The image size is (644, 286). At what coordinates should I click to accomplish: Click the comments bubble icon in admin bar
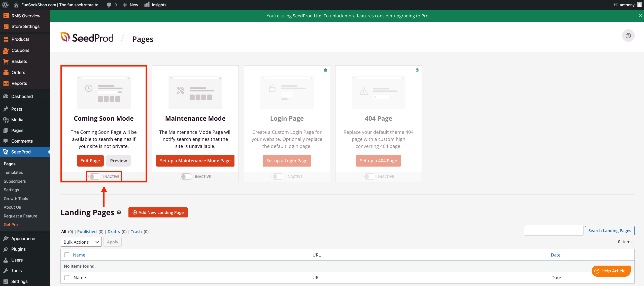click(x=109, y=5)
